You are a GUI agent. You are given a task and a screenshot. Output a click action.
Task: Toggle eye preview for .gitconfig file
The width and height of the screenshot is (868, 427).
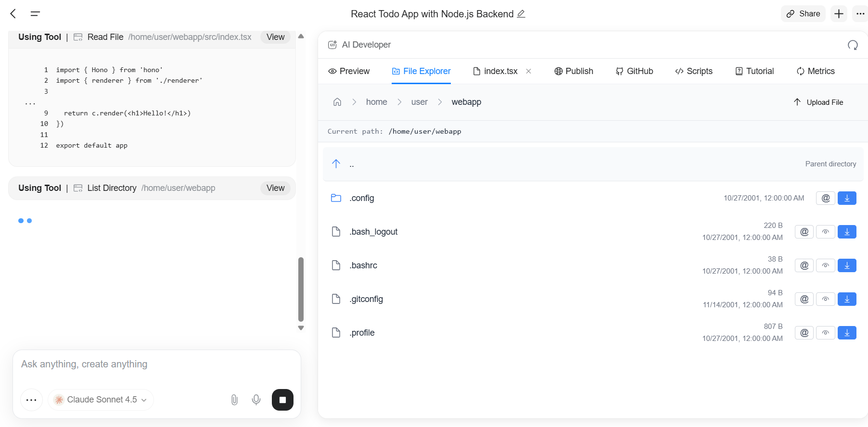(826, 299)
